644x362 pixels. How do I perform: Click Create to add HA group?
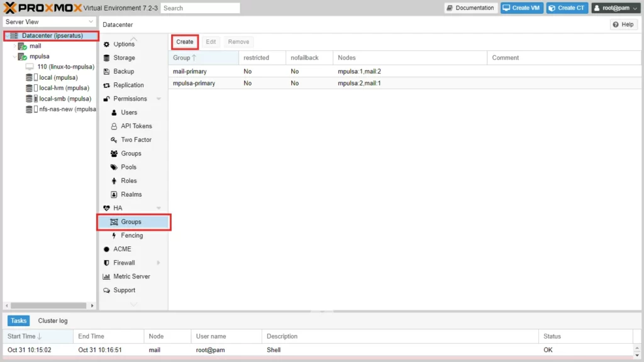point(185,42)
